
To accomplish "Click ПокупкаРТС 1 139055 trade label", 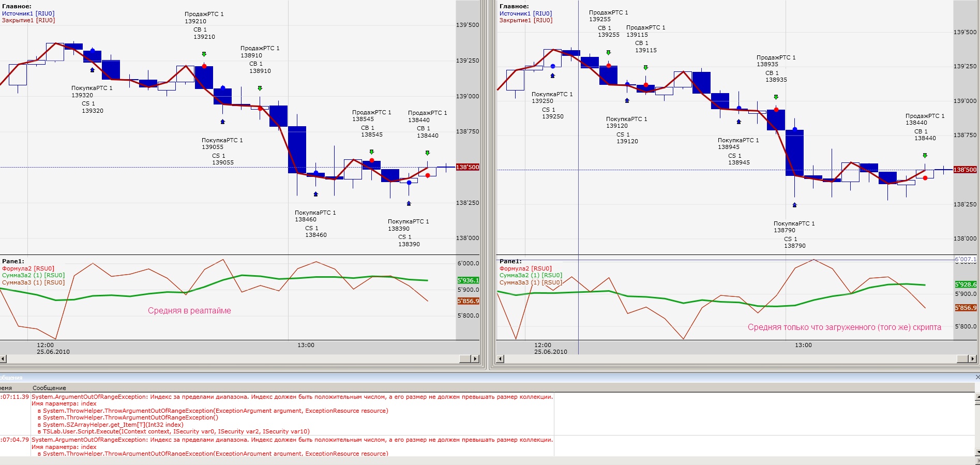I will [x=222, y=144].
